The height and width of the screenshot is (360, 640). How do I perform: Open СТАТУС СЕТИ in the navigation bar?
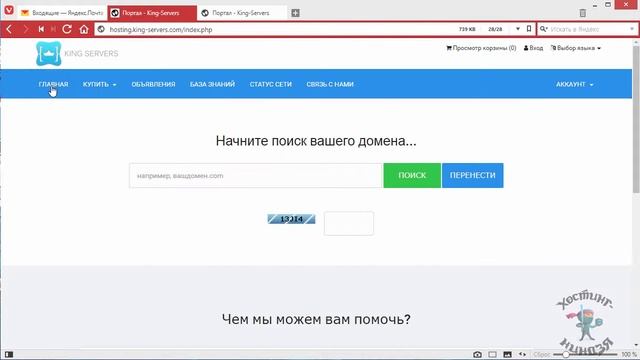(271, 84)
